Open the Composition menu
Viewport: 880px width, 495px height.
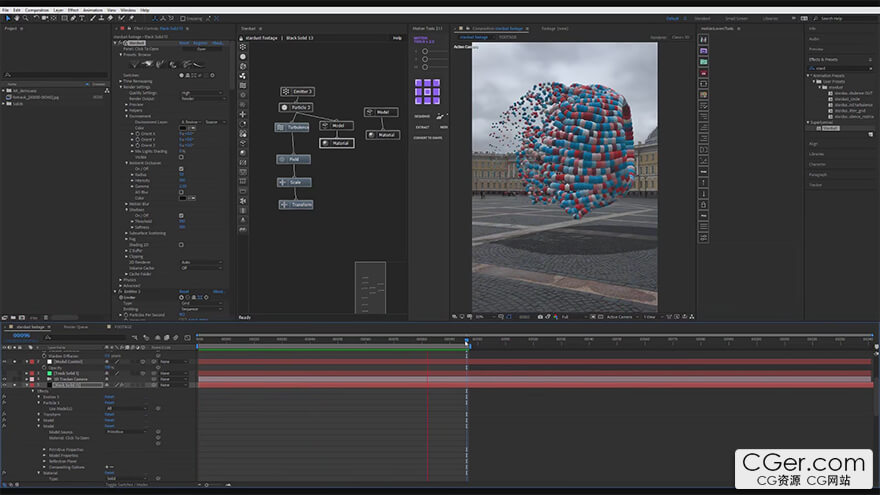(x=36, y=9)
